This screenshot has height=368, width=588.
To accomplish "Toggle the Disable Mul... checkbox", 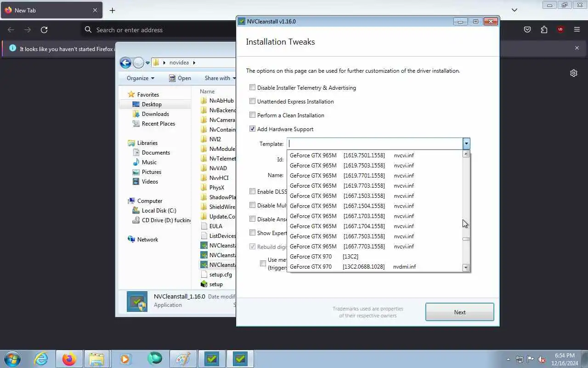I will point(252,205).
